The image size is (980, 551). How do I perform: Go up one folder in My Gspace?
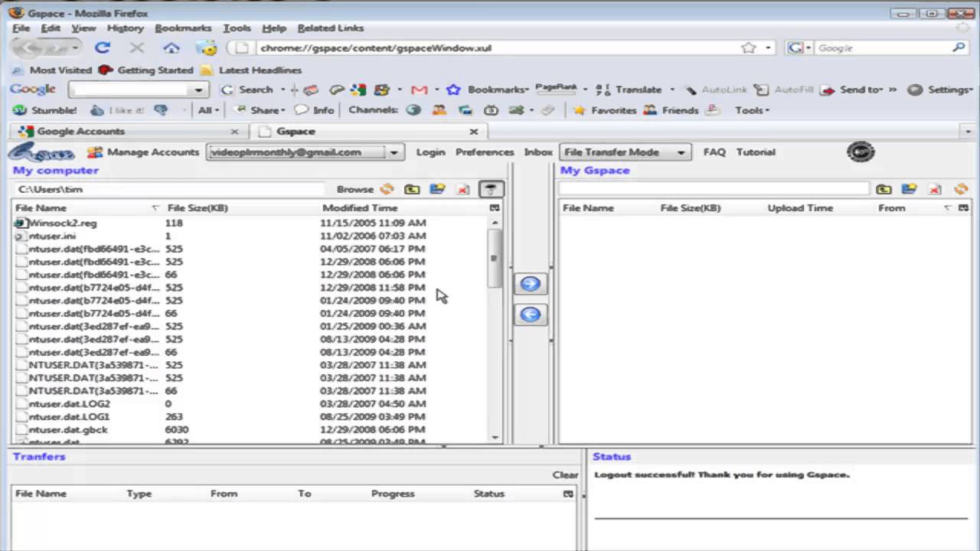coord(884,189)
